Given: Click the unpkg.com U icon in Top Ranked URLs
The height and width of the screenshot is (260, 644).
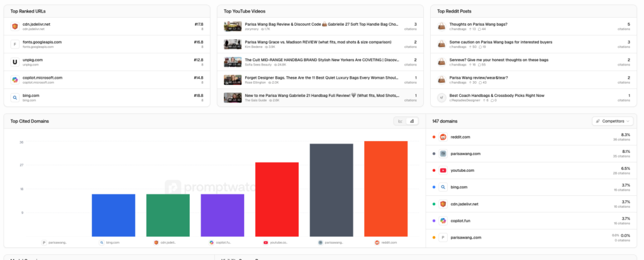Looking at the screenshot, I should click(x=15, y=62).
